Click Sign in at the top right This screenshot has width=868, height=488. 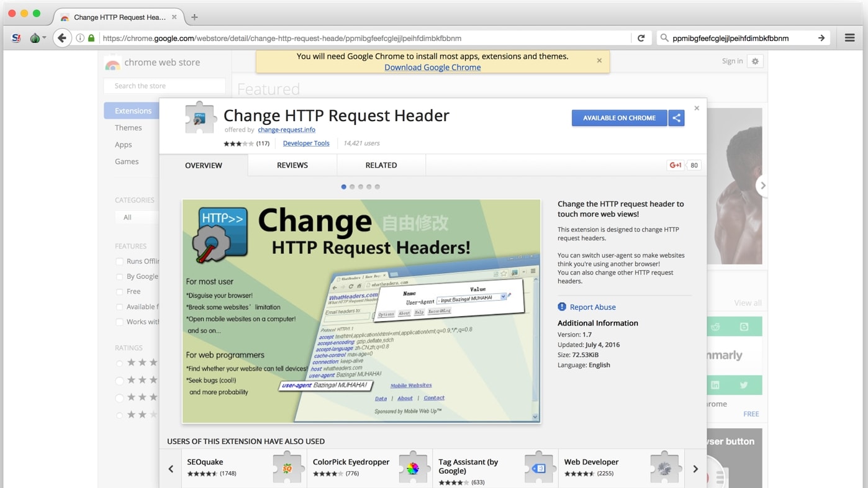[x=733, y=61]
